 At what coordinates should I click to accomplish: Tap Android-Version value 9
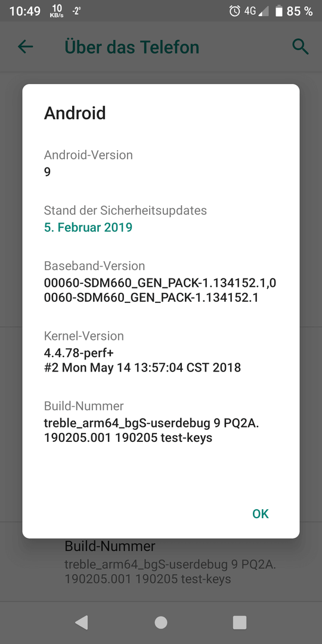tap(47, 172)
